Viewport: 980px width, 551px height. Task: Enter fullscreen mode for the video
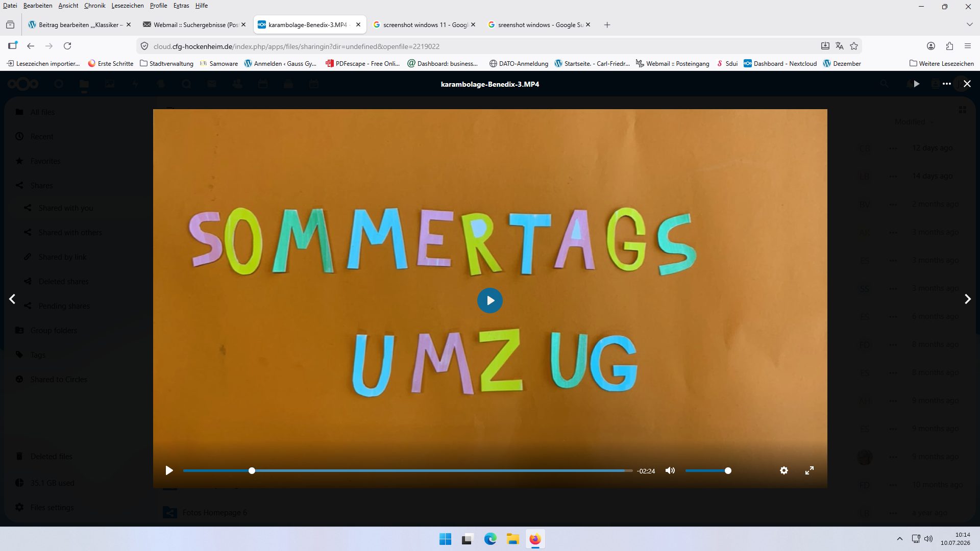click(810, 470)
